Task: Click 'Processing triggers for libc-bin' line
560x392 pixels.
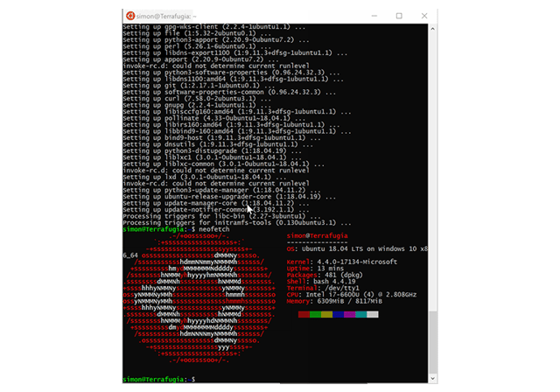Action: (221, 216)
